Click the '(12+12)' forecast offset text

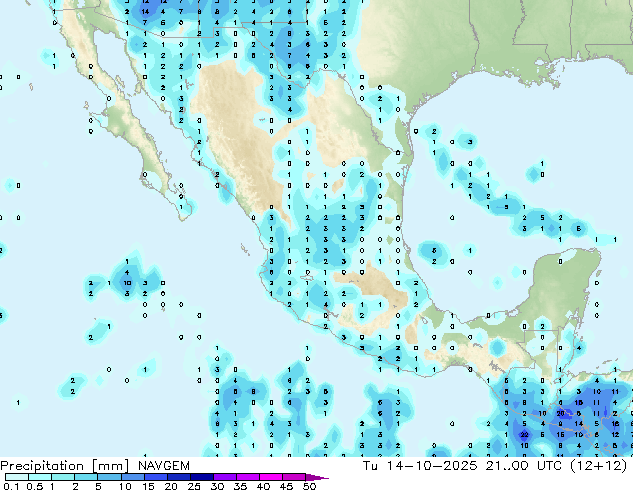[x=598, y=466]
